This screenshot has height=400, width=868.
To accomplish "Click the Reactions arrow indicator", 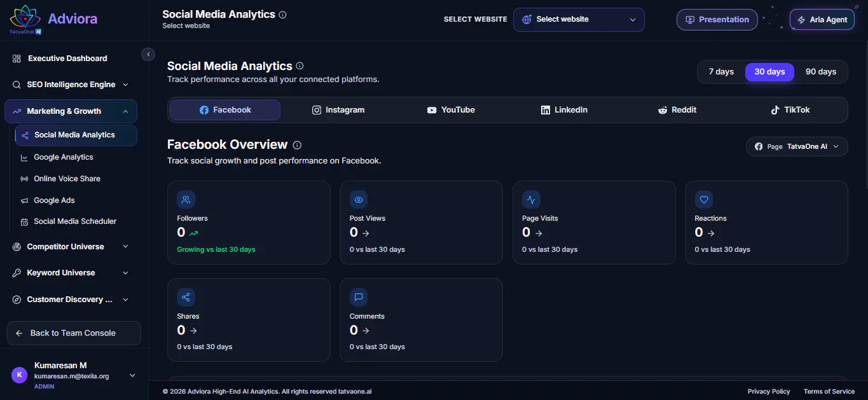I will click(x=710, y=233).
